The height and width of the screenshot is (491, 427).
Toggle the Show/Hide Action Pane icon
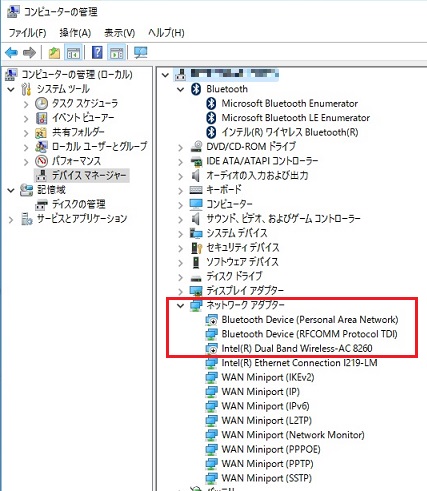point(116,53)
